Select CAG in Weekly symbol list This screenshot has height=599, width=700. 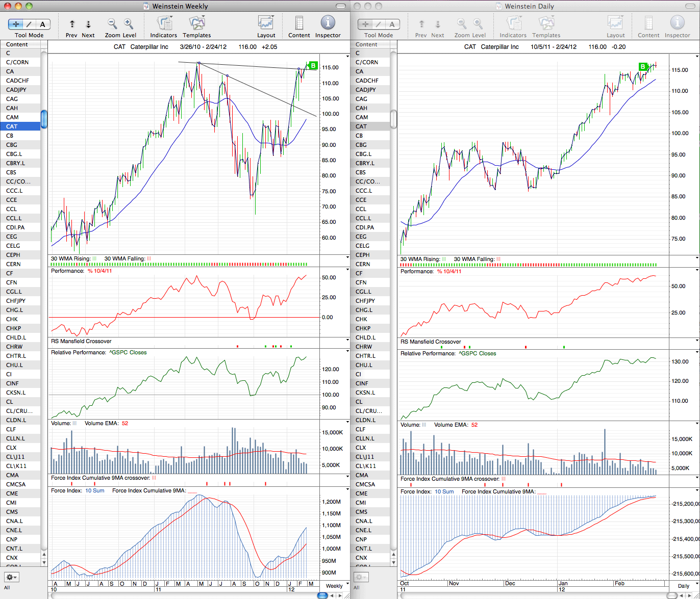pos(20,99)
